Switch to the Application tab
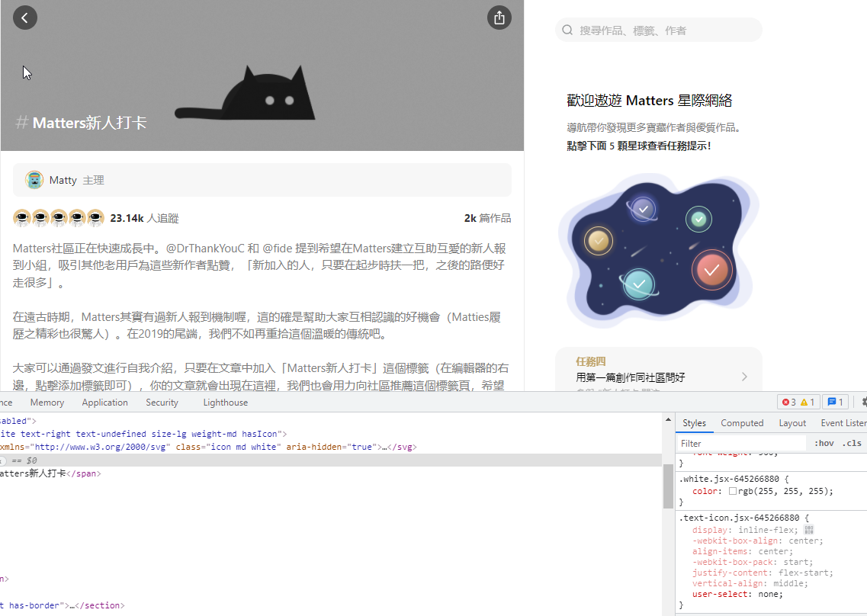The height and width of the screenshot is (616, 867). (x=105, y=403)
